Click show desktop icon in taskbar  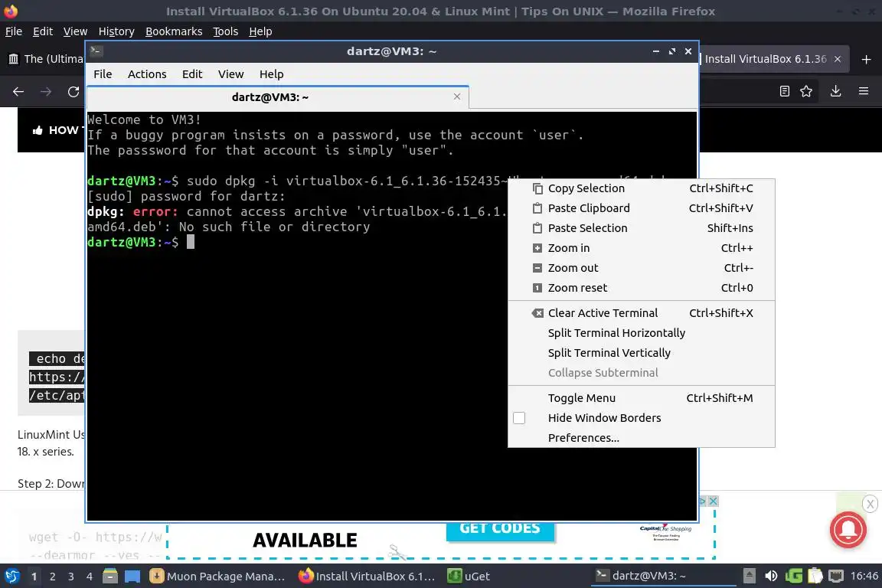132,577
